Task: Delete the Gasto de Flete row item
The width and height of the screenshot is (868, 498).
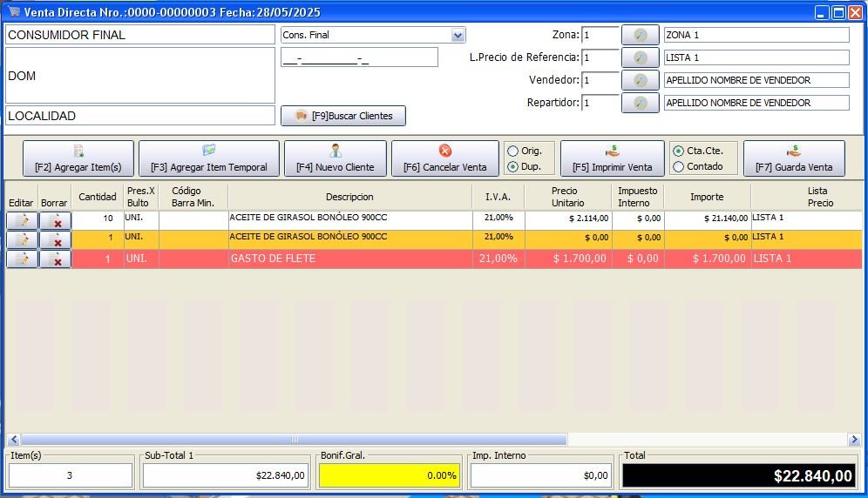Action: point(56,259)
